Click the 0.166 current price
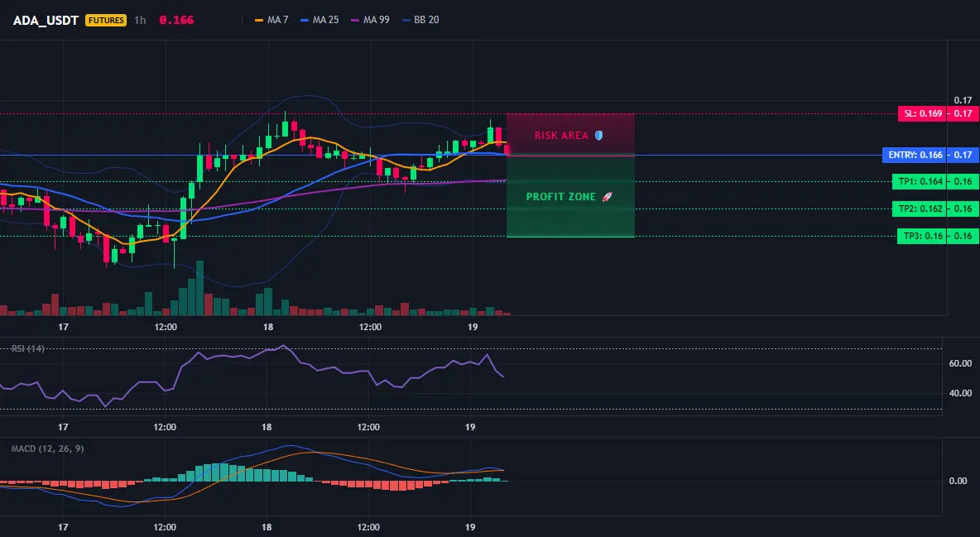The width and height of the screenshot is (980, 537). pos(176,20)
